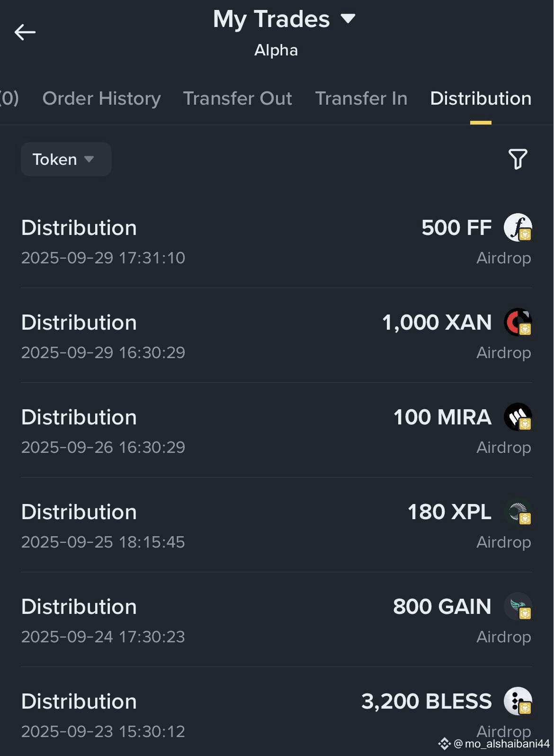This screenshot has width=554, height=756.
Task: Tap the GAIN token logo
Action: (518, 606)
